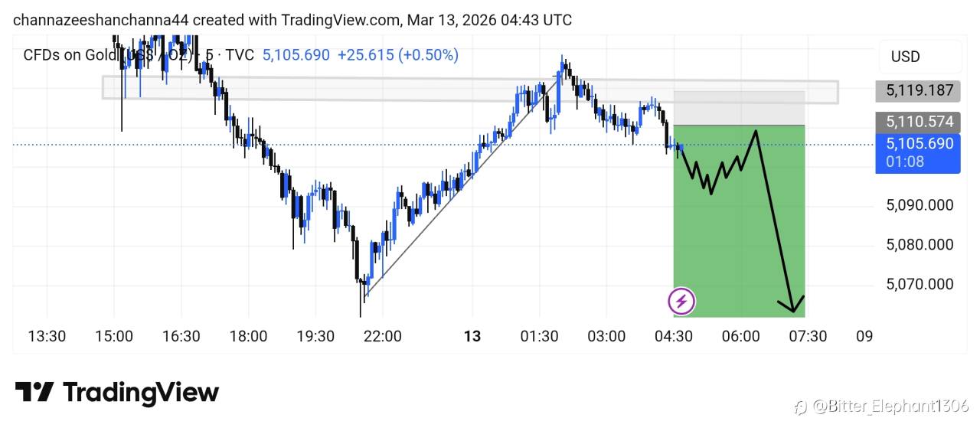The width and height of the screenshot is (980, 431).
Task: Click the 5,119.187 stop price label
Action: click(x=919, y=90)
